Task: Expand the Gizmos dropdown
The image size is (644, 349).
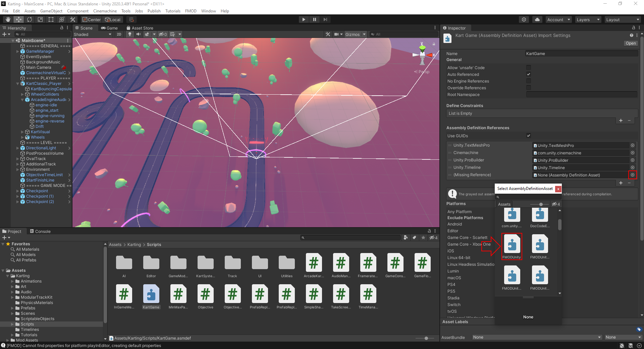Action: pos(364,34)
